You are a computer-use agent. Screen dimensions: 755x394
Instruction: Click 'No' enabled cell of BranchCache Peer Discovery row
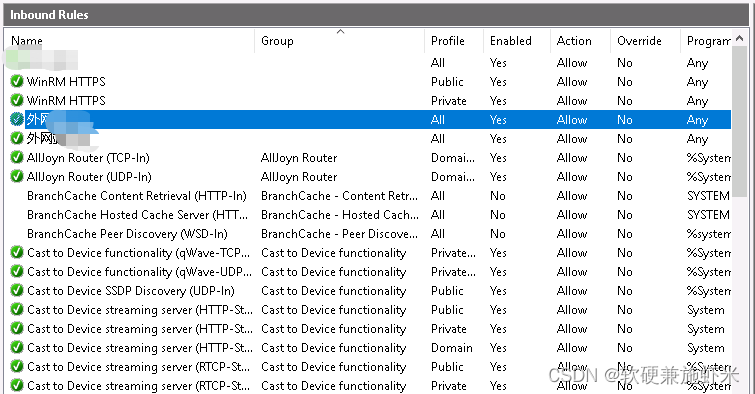[x=498, y=234]
